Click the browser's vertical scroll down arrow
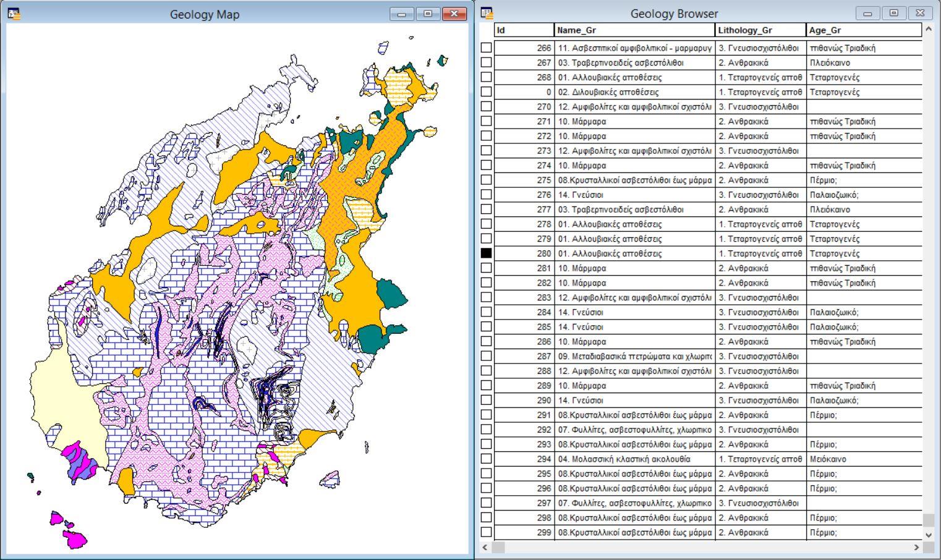Image resolution: width=941 pixels, height=560 pixels. click(x=929, y=535)
